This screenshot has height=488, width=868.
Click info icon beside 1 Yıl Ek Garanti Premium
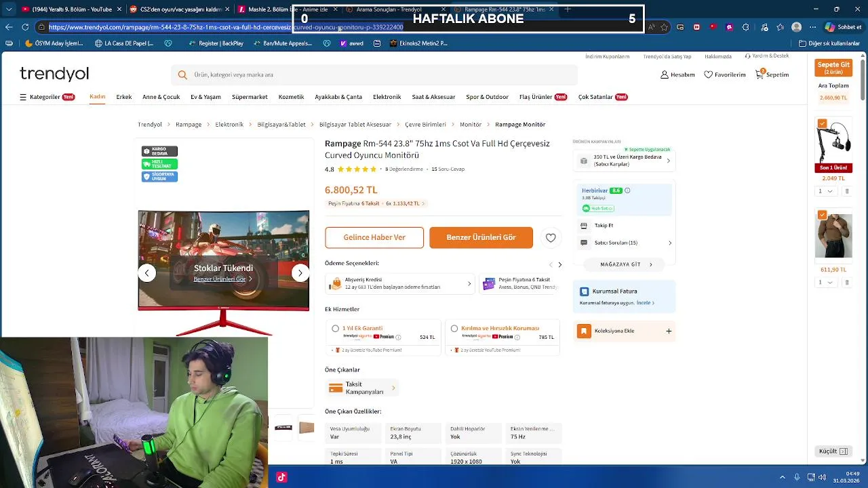398,337
